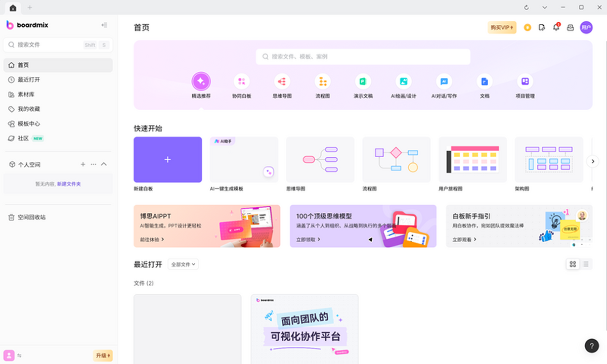Refresh the page from the title bar
Screen dimensions: 607x364
[527, 7]
